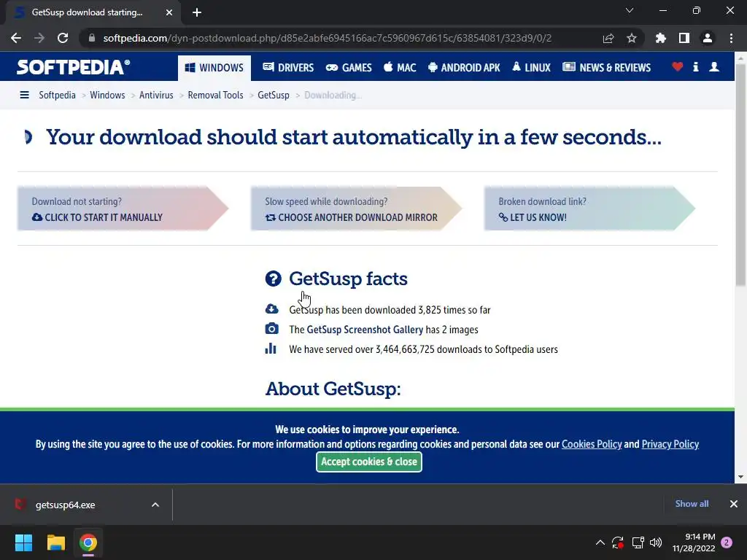Click the Softpedia logo
The height and width of the screenshot is (560, 747).
74,67
